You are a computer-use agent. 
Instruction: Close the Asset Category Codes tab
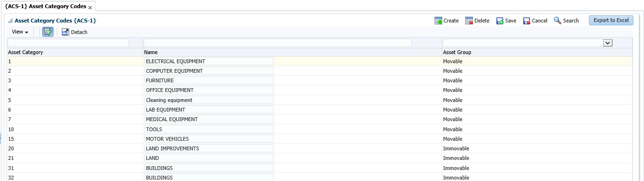[90, 8]
